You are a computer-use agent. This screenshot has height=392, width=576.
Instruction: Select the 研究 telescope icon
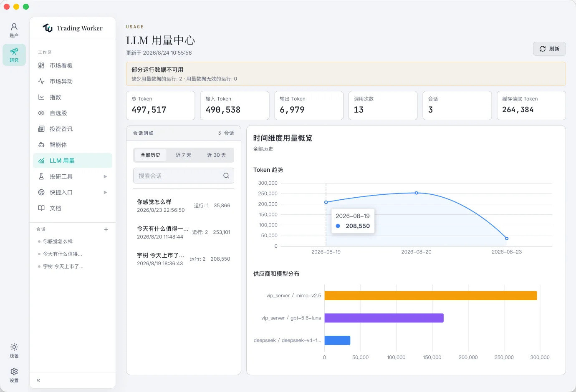tap(14, 51)
